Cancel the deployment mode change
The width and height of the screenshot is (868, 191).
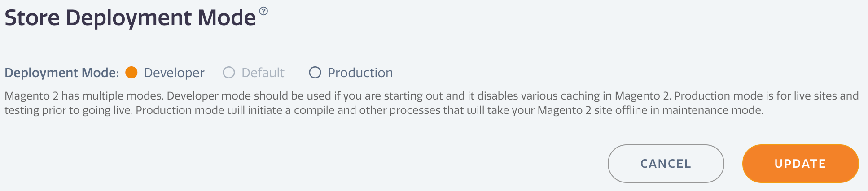tap(666, 164)
